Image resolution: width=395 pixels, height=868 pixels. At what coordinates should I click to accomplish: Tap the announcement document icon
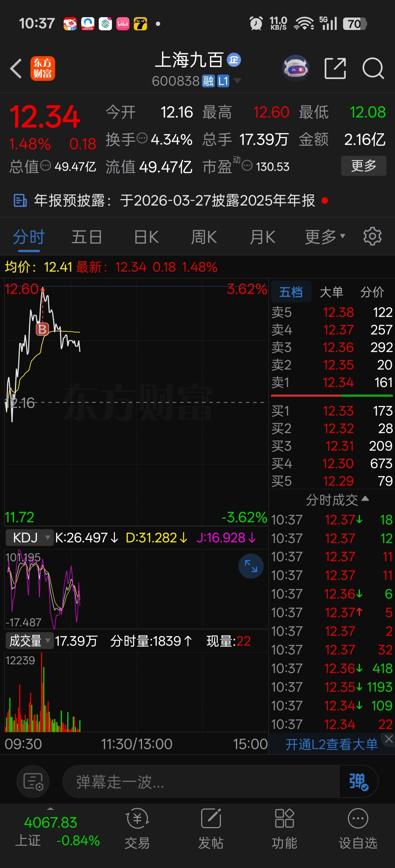pos(20,201)
